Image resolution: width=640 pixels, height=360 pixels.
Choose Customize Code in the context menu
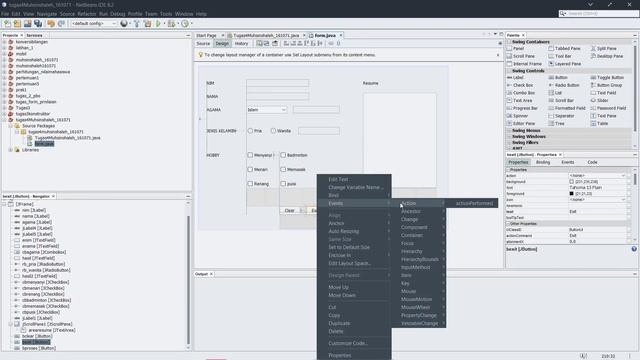pyautogui.click(x=348, y=343)
